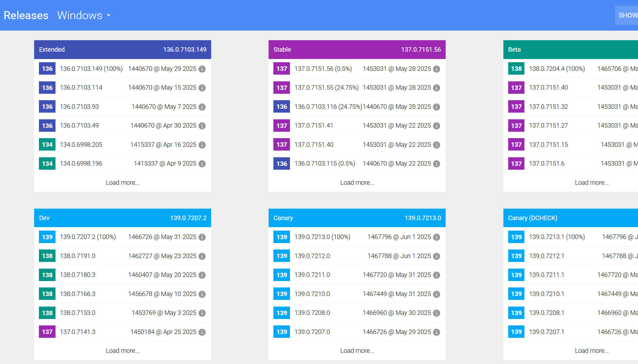Select DCHECK version 139.0.7212.1
This screenshot has width=638, height=364.
(x=546, y=256)
